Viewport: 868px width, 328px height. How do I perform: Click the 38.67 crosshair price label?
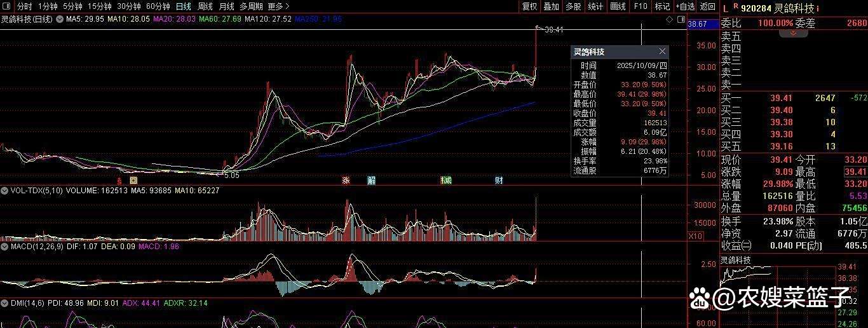tap(697, 24)
